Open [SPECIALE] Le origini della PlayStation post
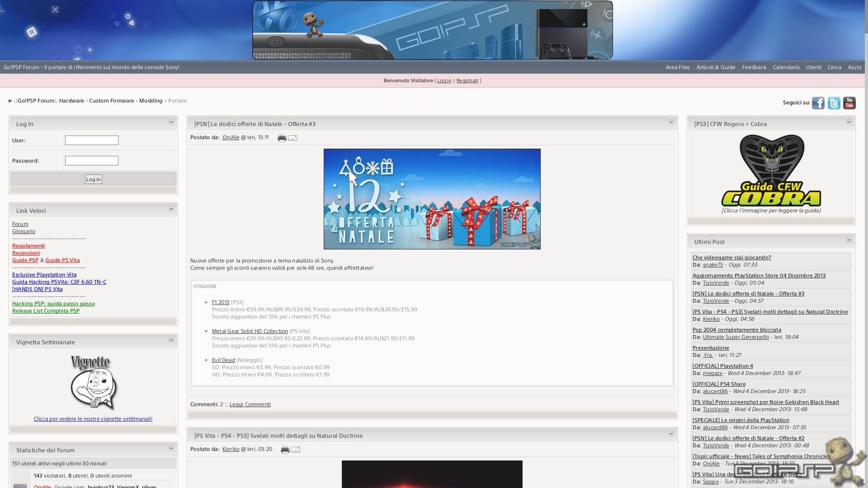Screen dimensions: 868x488 click(x=741, y=420)
